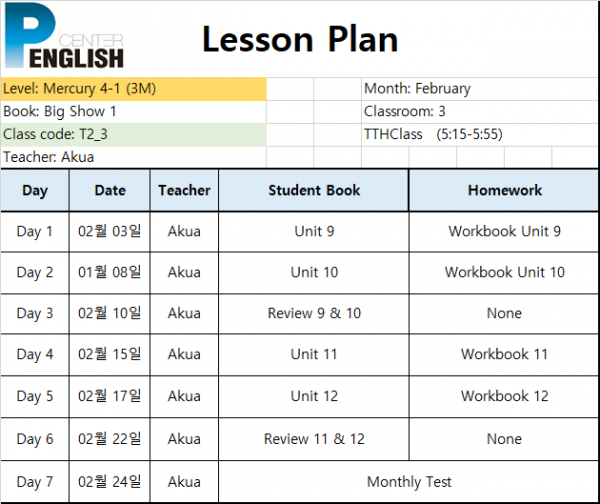This screenshot has width=600, height=504.
Task: Select the Lesson Plan title
Action: click(300, 39)
